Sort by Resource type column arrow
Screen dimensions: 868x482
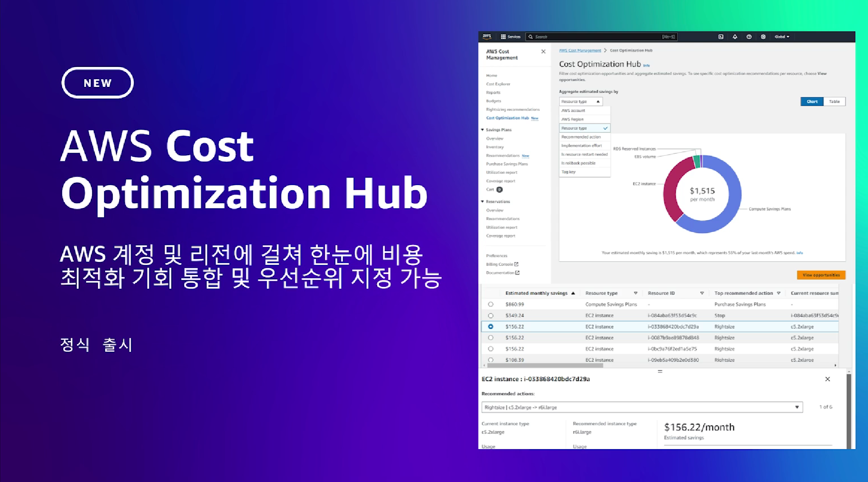point(636,293)
